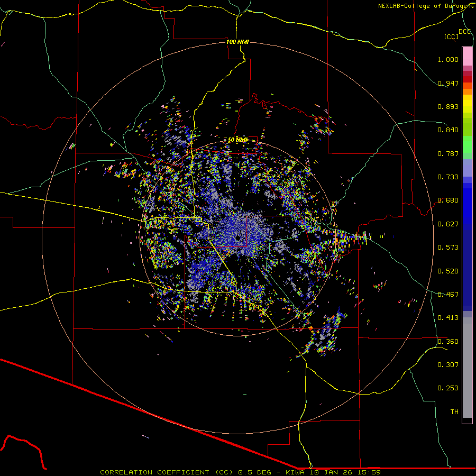
Task: Click the DCC label above the color bar
Action: 464,32
